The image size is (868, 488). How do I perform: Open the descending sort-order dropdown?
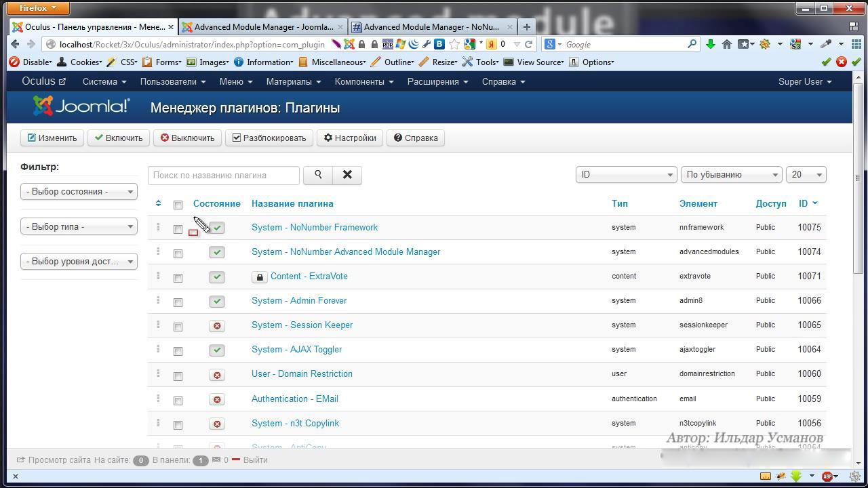pyautogui.click(x=731, y=175)
